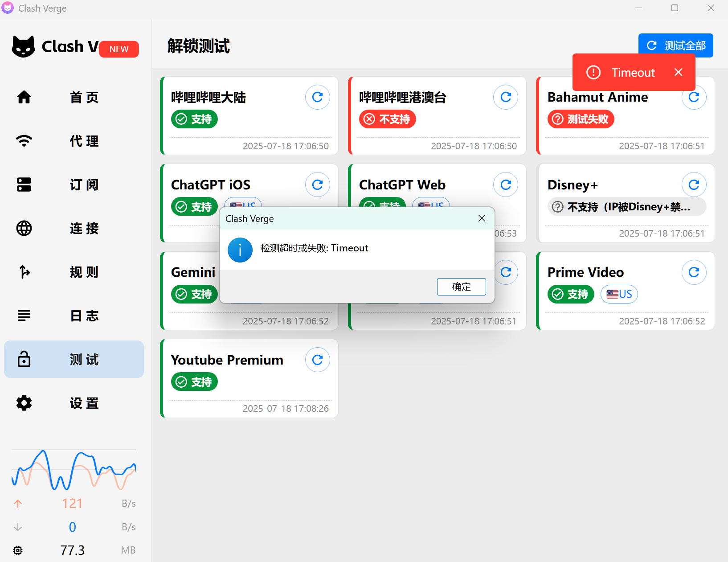The image size is (728, 562).
Task: Open the 连接 connections page
Action: point(74,228)
